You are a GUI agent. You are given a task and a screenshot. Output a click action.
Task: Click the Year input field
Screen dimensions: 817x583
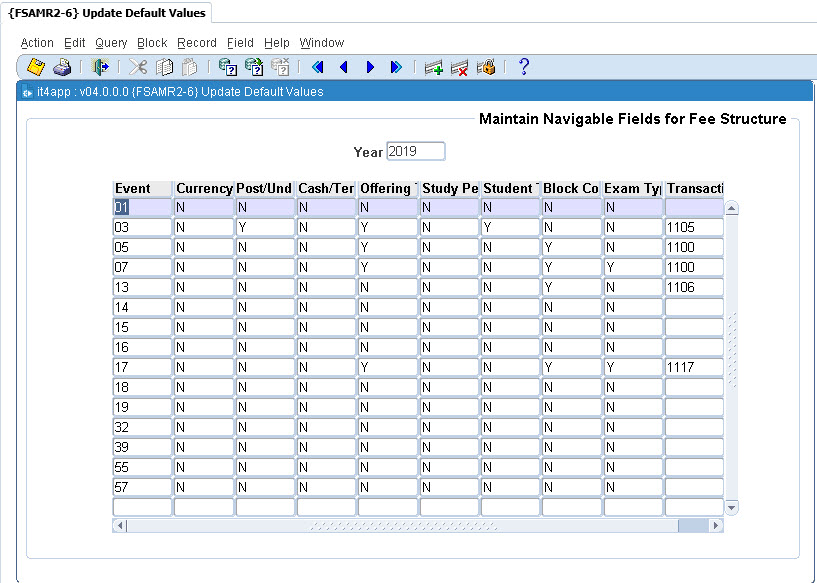(x=415, y=152)
